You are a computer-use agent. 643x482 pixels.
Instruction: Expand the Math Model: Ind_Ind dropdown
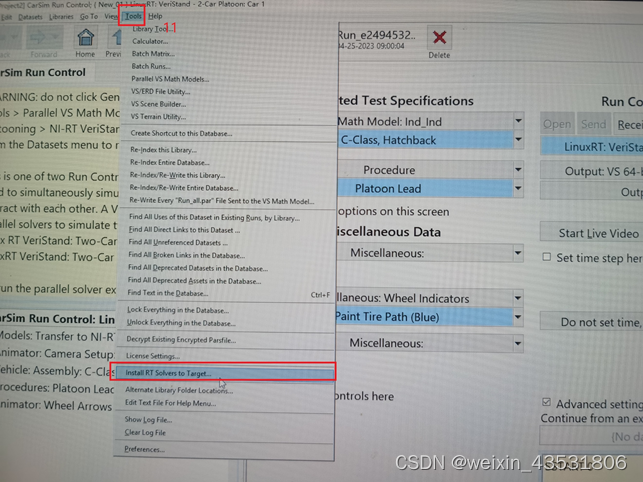[x=518, y=121]
